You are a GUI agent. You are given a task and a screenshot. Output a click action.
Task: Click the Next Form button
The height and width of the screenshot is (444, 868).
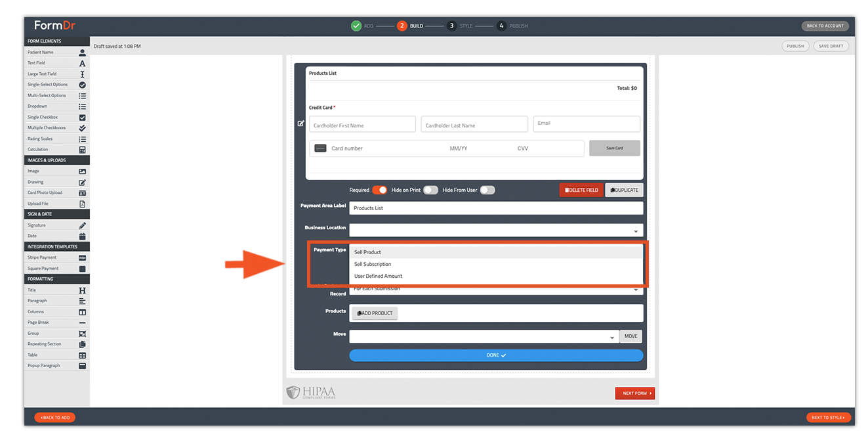pos(634,393)
